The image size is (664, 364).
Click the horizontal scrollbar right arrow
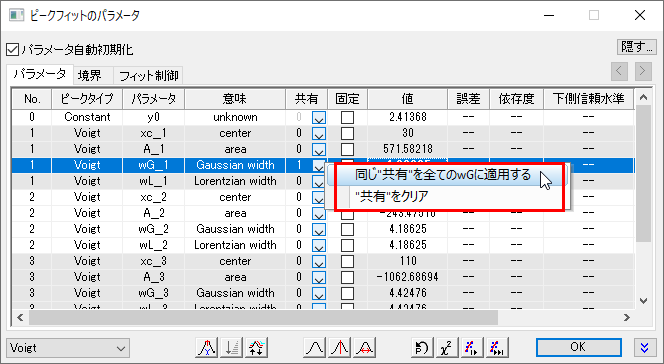pyautogui.click(x=627, y=317)
